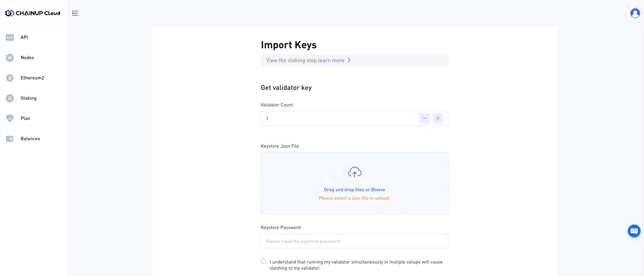Image resolution: width=644 pixels, height=276 pixels.
Task: Open the user profile avatar
Action: tap(635, 13)
